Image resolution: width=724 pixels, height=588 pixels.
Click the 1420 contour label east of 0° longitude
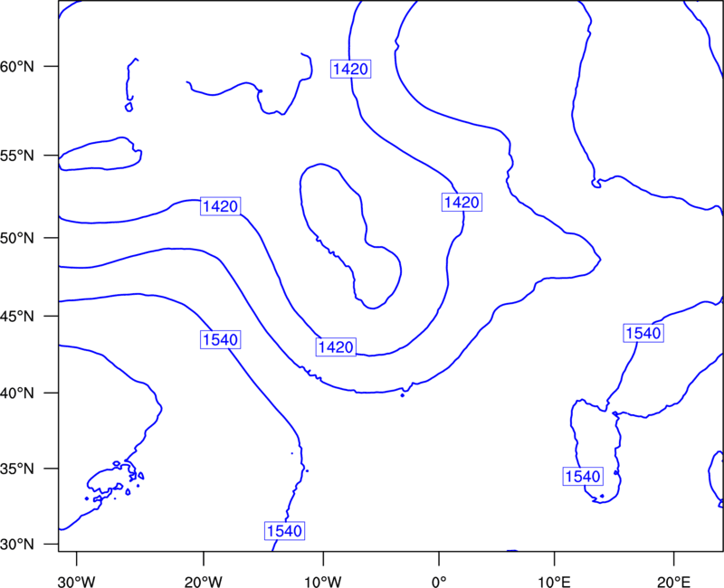(x=462, y=202)
